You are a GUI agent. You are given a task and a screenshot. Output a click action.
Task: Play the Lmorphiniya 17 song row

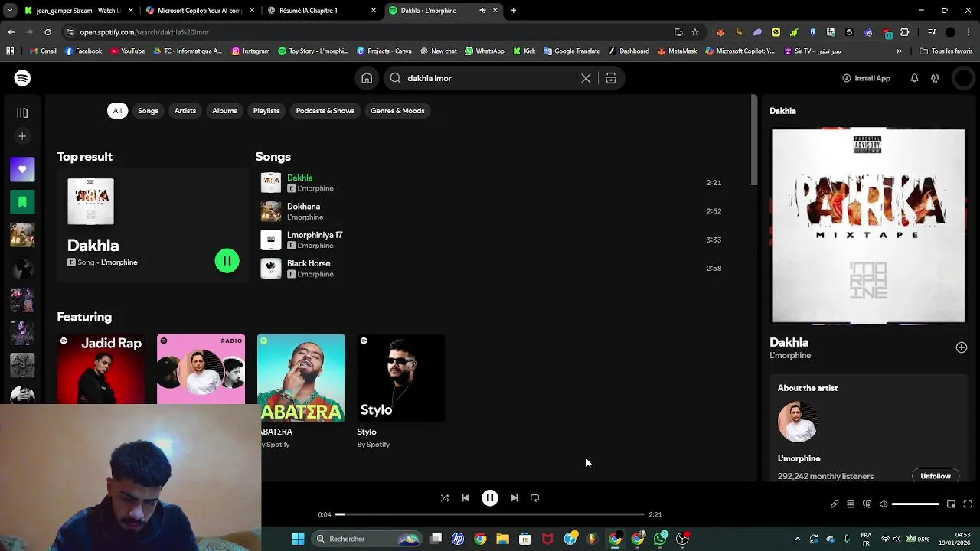coord(490,240)
